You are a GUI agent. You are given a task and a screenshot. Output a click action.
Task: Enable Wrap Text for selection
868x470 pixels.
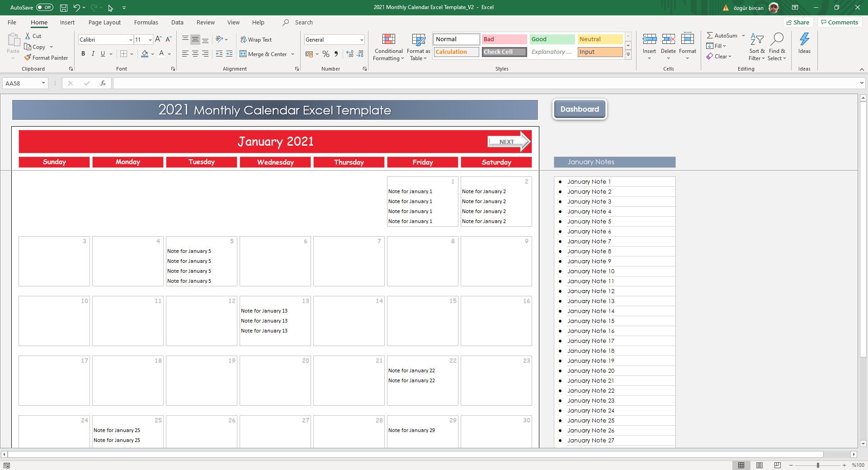point(256,39)
